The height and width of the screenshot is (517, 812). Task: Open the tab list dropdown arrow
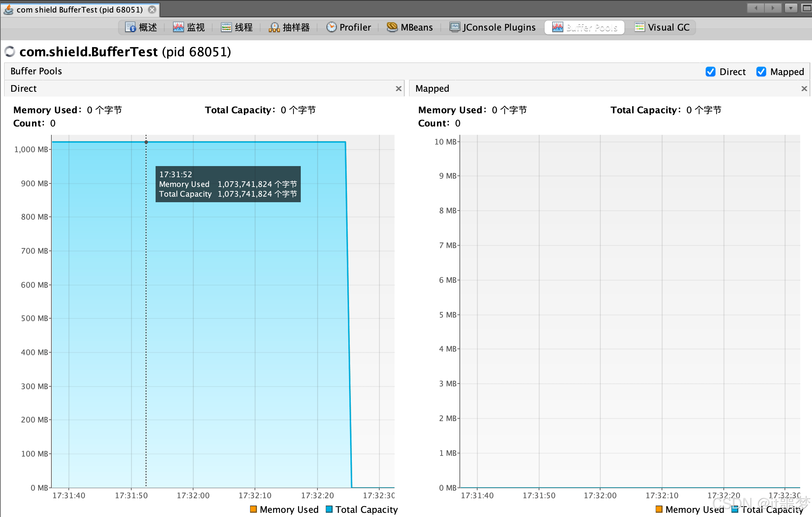(x=791, y=8)
